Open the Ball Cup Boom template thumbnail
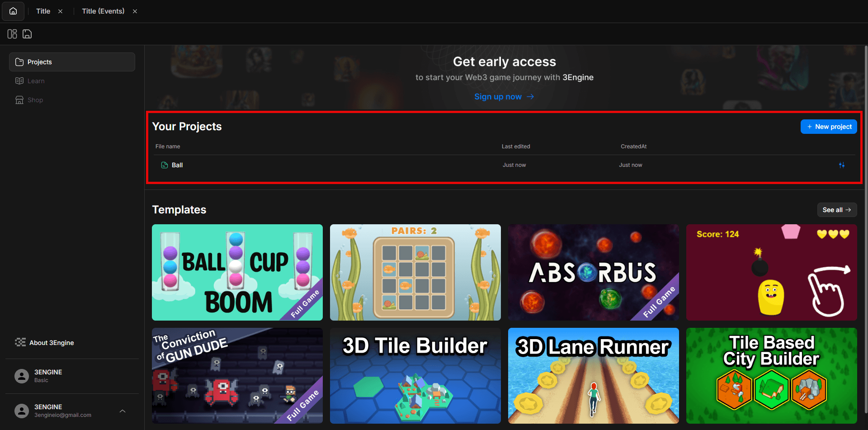 pyautogui.click(x=237, y=272)
